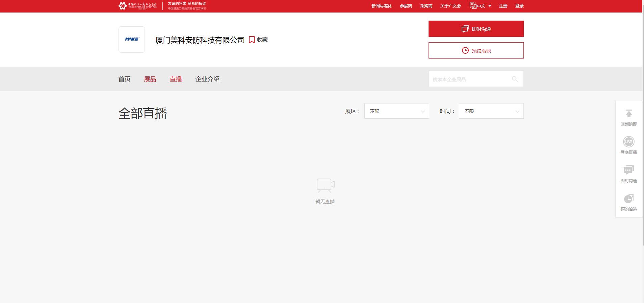Click the language translate icon
Viewport: 644px width, 303px height.
(x=472, y=6)
